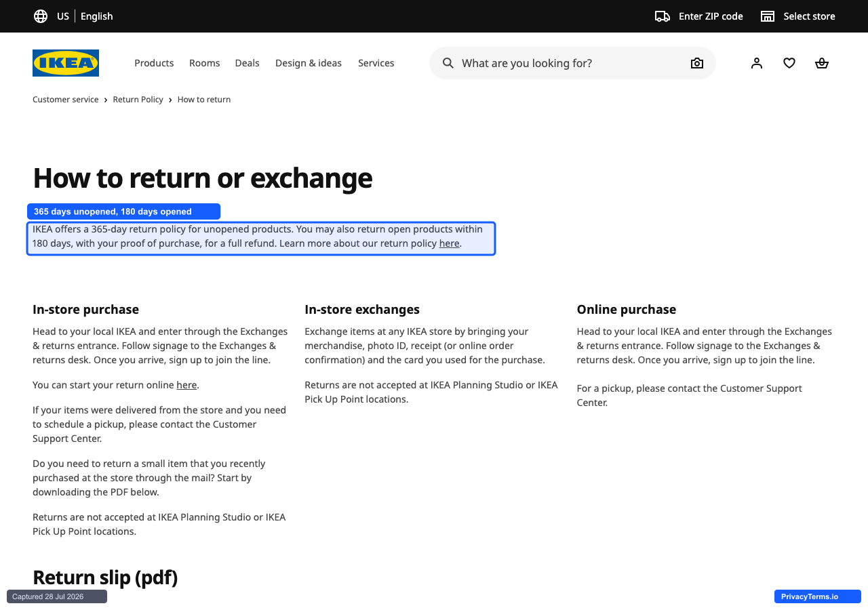Viewport: 868px width, 610px height.
Task: Change the US country selection
Action: [63, 16]
